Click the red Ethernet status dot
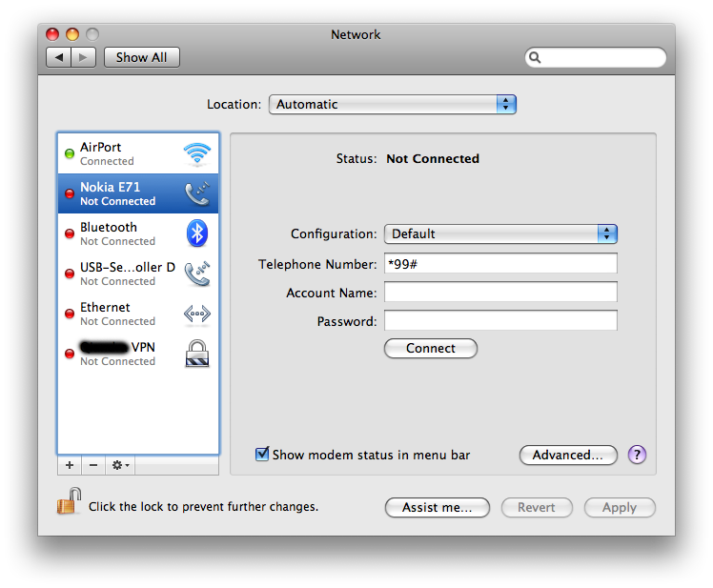 click(x=70, y=314)
